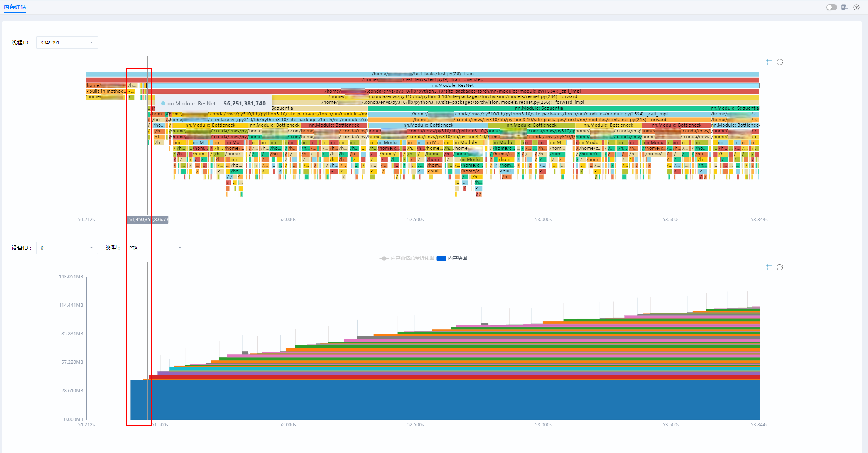Expand the 设备ID dropdown
The image size is (868, 453).
(67, 248)
